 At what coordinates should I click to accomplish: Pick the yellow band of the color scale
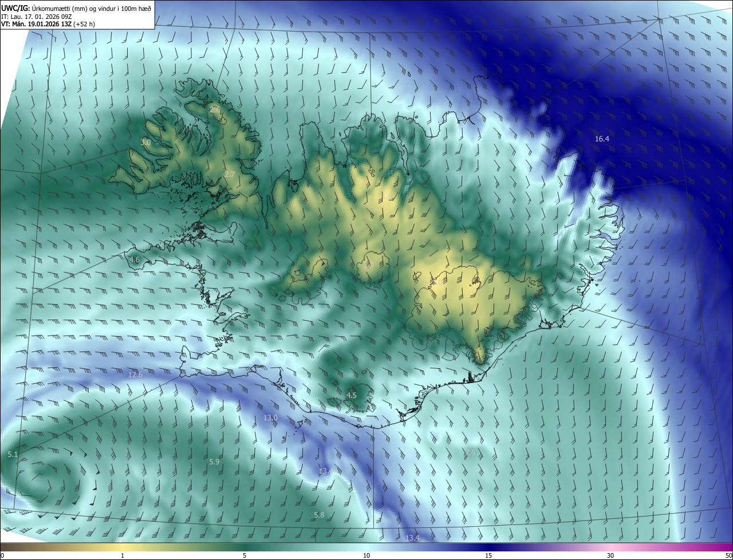point(123,547)
